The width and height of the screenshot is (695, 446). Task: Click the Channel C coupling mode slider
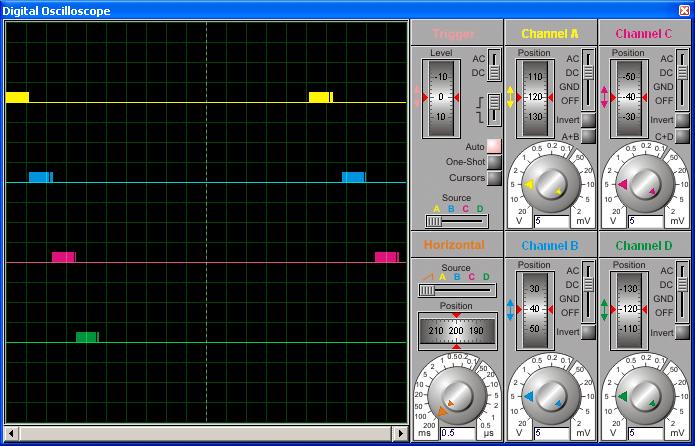tap(683, 80)
